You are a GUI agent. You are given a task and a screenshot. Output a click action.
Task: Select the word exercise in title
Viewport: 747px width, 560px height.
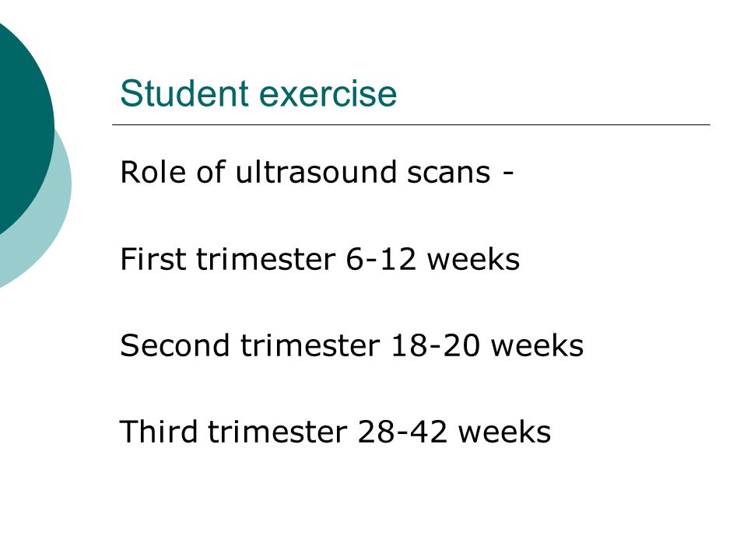[328, 94]
